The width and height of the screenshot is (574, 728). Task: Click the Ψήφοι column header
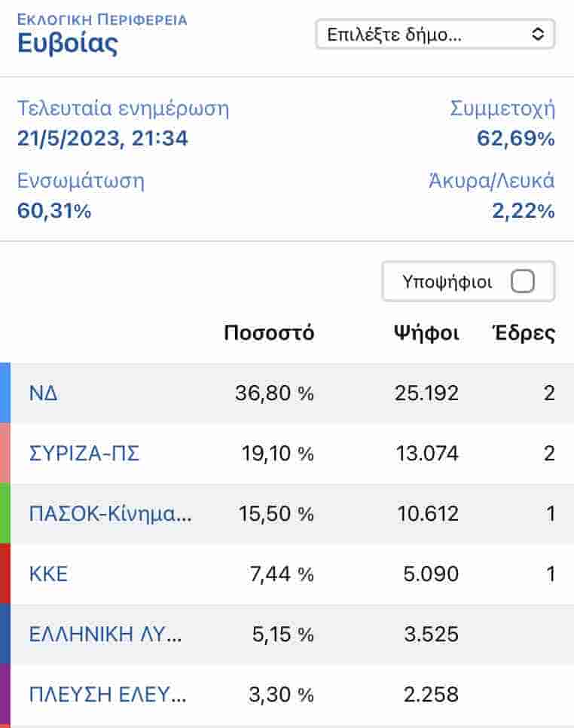coord(426,333)
